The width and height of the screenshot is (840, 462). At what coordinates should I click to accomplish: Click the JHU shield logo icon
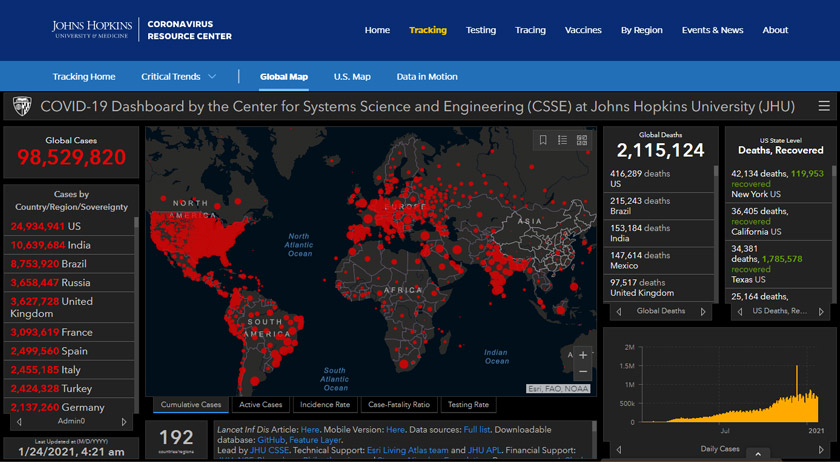(22, 106)
